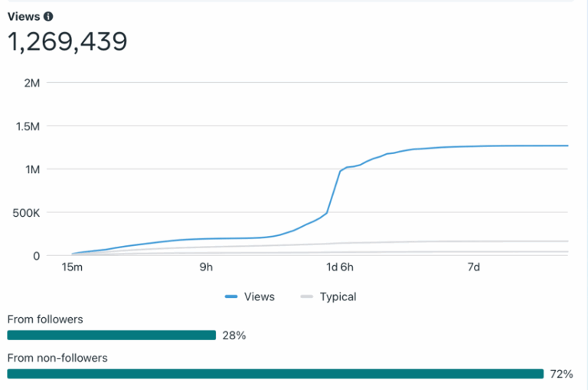Click the 15m x-axis time label
The width and height of the screenshot is (588, 390).
[x=72, y=267]
